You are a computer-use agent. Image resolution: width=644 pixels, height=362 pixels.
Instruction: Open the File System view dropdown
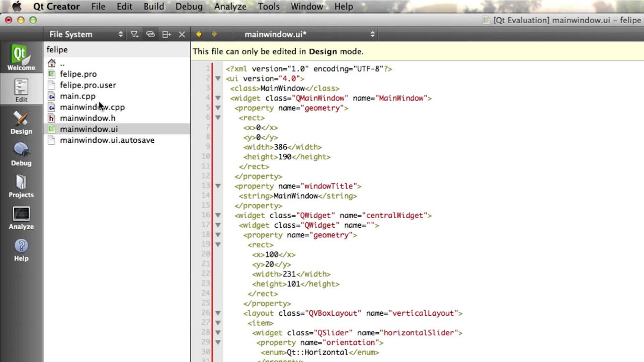tap(86, 34)
